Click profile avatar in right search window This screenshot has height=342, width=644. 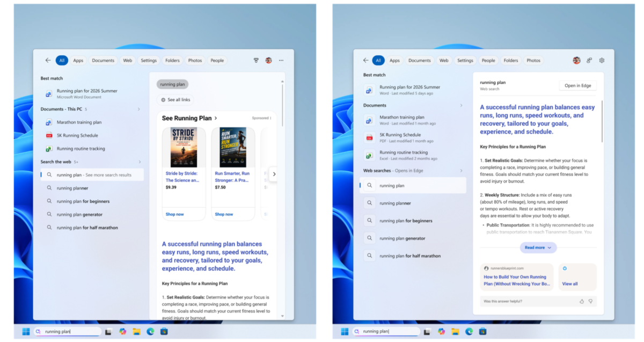[x=576, y=61]
